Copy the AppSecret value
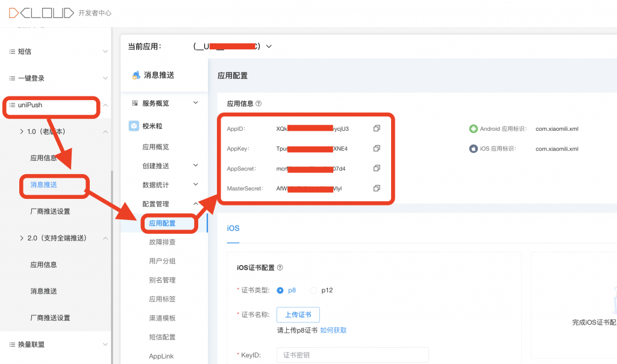The width and height of the screenshot is (617, 364). click(x=377, y=168)
